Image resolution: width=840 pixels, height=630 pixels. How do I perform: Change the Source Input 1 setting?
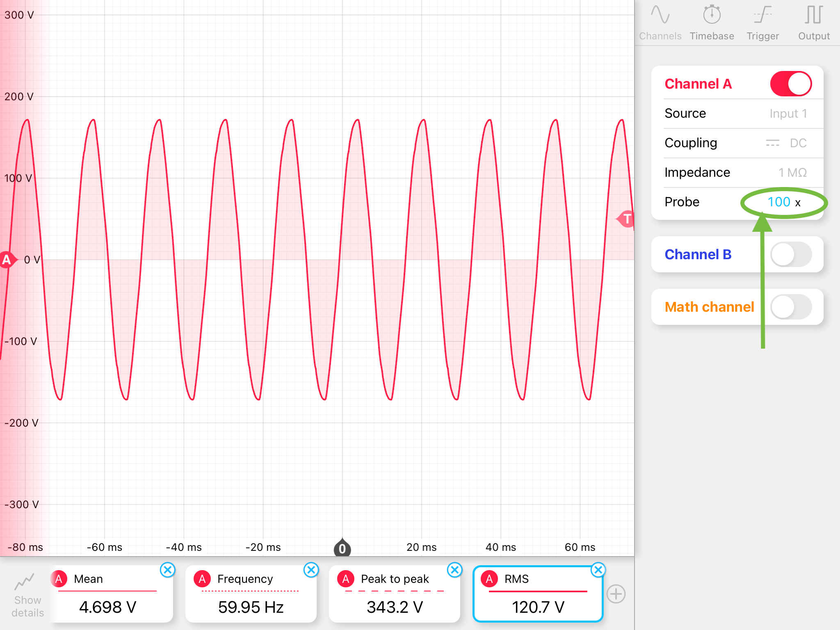(737, 114)
